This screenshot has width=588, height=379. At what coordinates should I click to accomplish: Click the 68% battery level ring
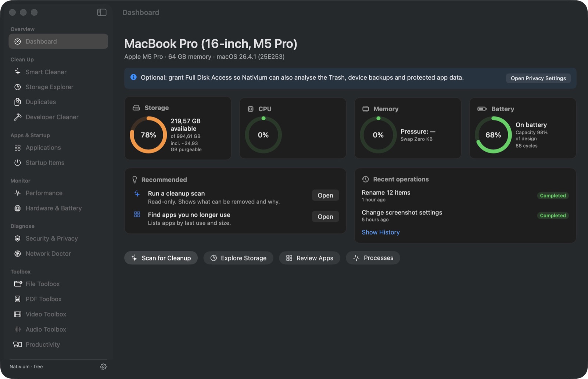click(x=493, y=135)
